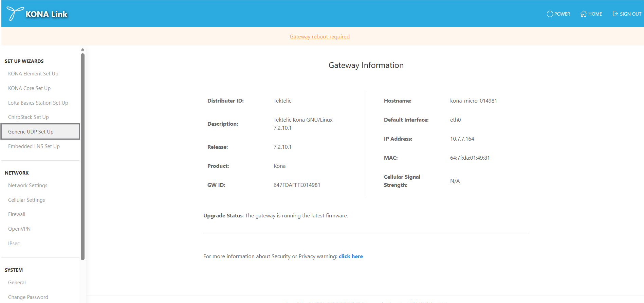Open General system settings
This screenshot has width=644, height=303.
click(17, 283)
